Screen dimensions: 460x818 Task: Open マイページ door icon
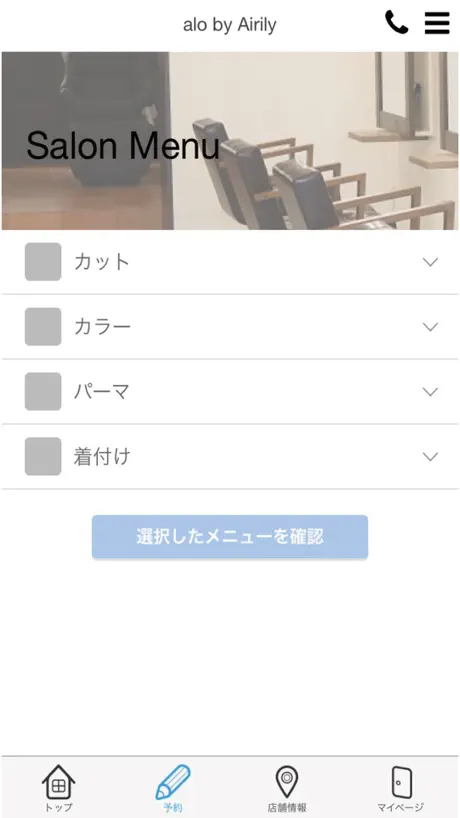[401, 782]
